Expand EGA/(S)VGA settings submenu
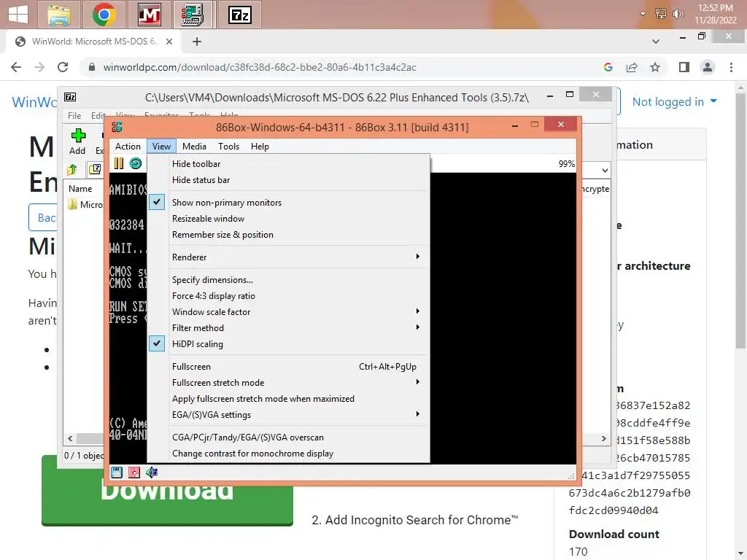This screenshot has height=560, width=747. pos(289,415)
